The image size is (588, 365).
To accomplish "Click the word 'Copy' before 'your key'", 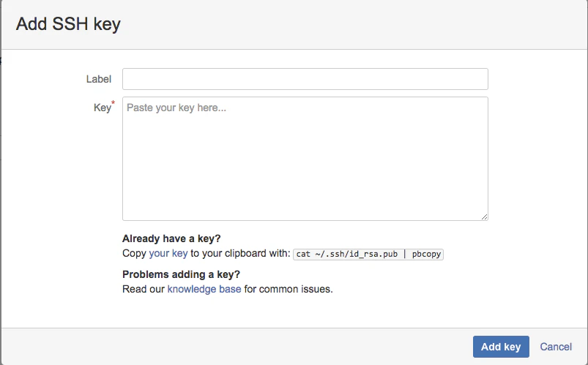I will click(x=134, y=254).
